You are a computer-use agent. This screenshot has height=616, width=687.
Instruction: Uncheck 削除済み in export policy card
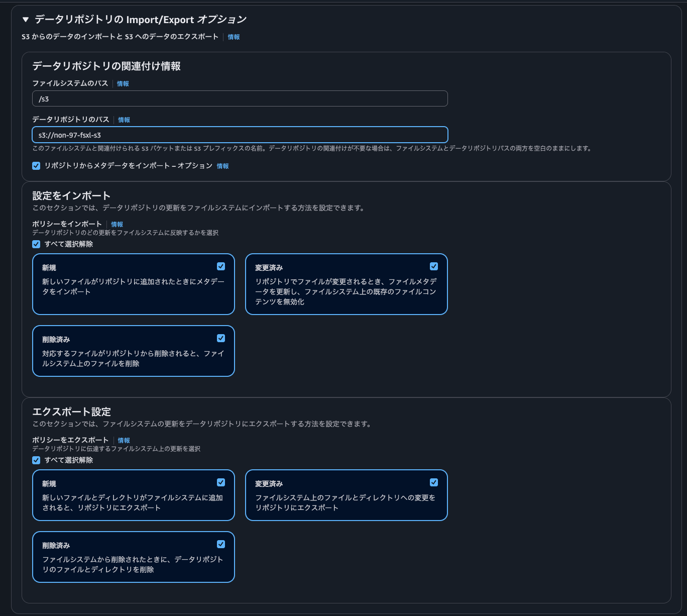click(x=221, y=544)
